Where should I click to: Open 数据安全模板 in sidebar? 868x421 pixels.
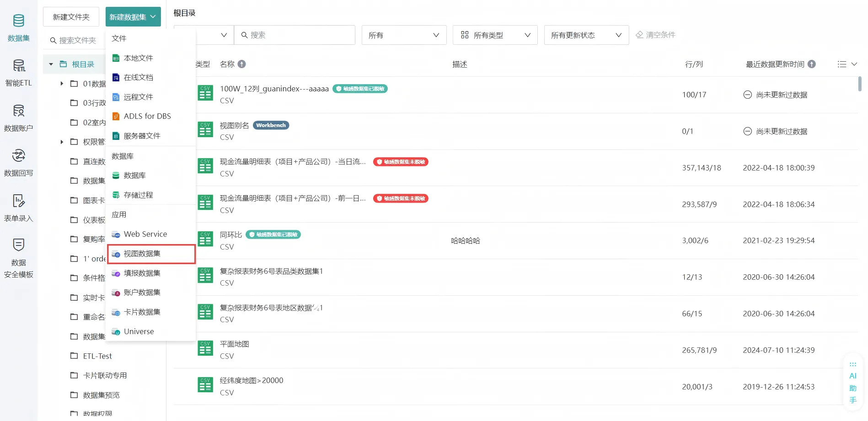[x=19, y=258]
